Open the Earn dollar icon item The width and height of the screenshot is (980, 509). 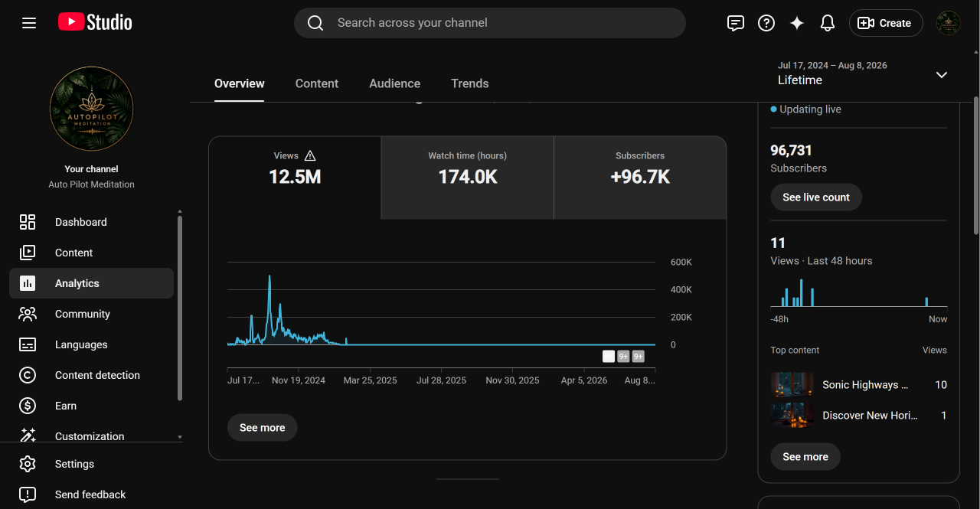coord(91,406)
